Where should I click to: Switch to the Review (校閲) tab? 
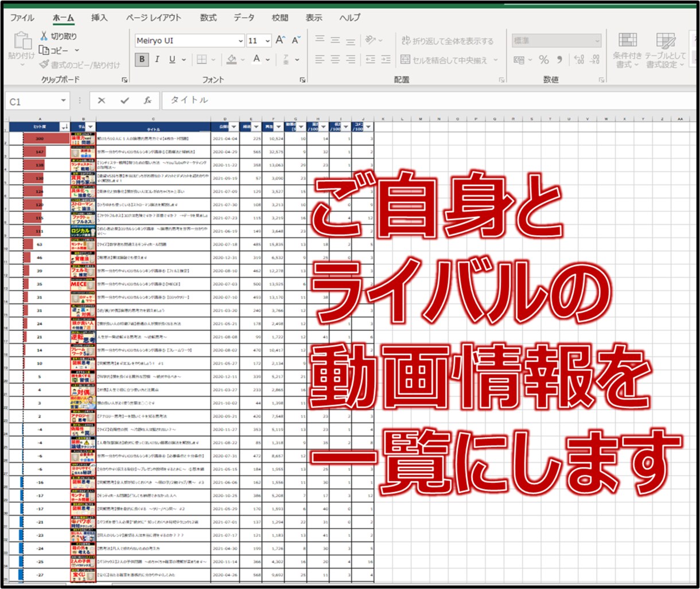[280, 18]
